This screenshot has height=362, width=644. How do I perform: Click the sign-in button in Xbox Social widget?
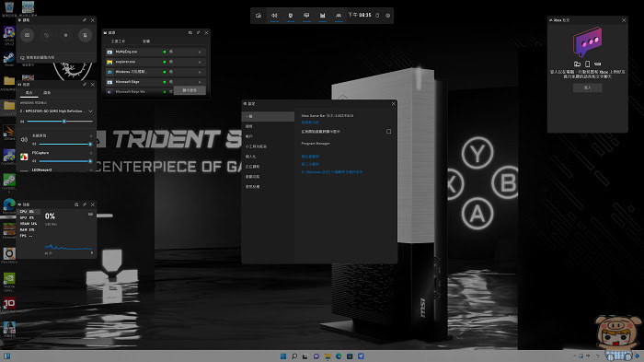pyautogui.click(x=587, y=88)
